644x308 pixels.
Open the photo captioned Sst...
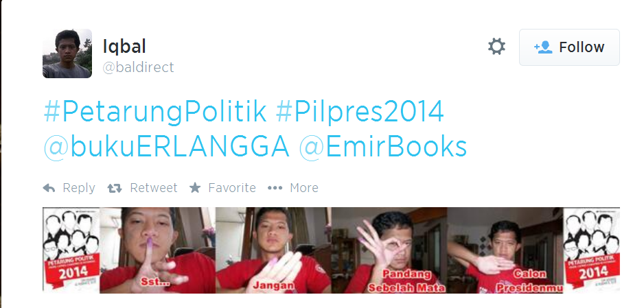pyautogui.click(x=158, y=250)
